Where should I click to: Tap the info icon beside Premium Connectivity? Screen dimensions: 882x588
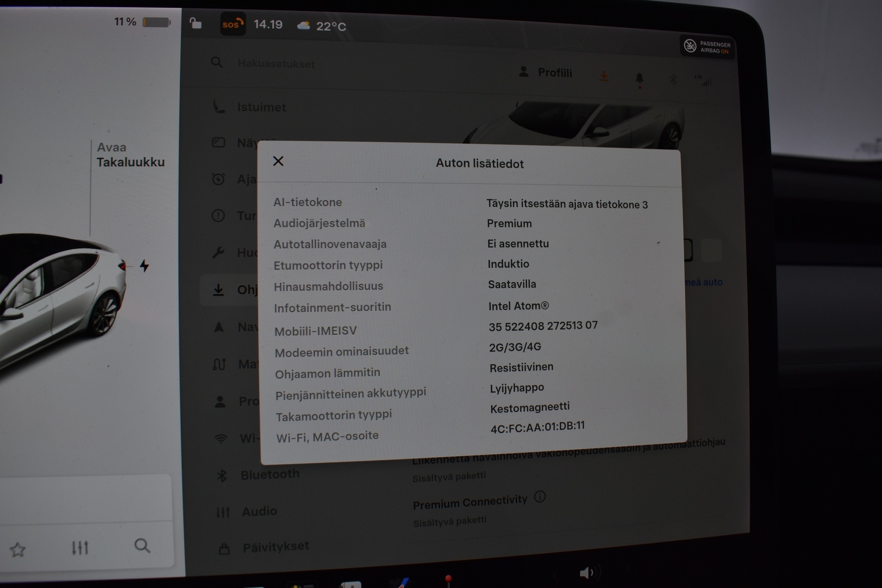point(540,497)
